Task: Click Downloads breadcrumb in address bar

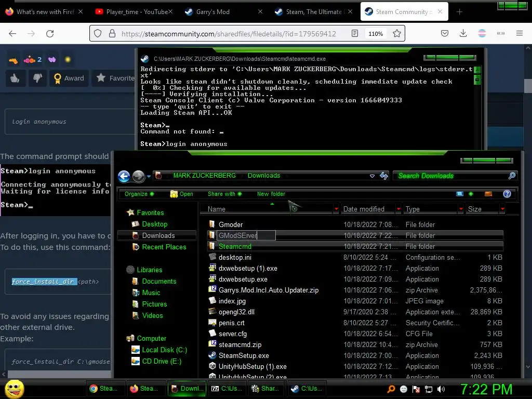Action: pyautogui.click(x=263, y=176)
